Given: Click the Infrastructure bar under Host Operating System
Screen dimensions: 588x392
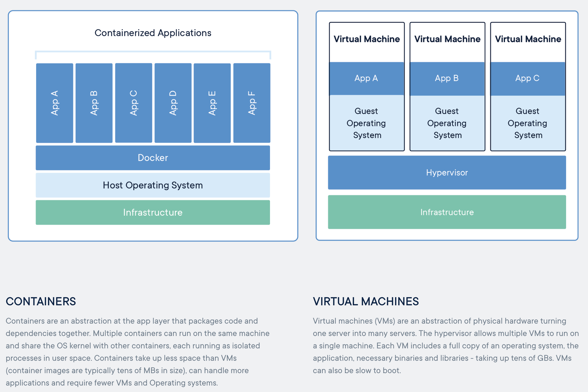Looking at the screenshot, I should pos(153,212).
